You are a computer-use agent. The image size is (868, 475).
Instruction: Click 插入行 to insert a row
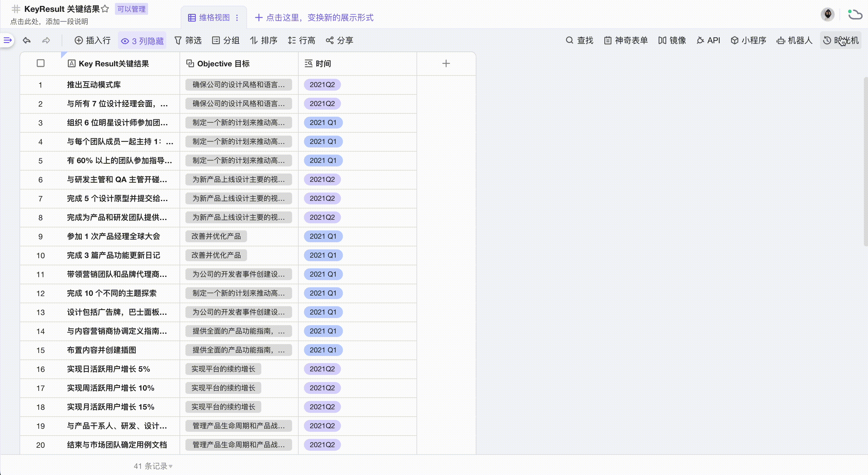[x=93, y=41]
